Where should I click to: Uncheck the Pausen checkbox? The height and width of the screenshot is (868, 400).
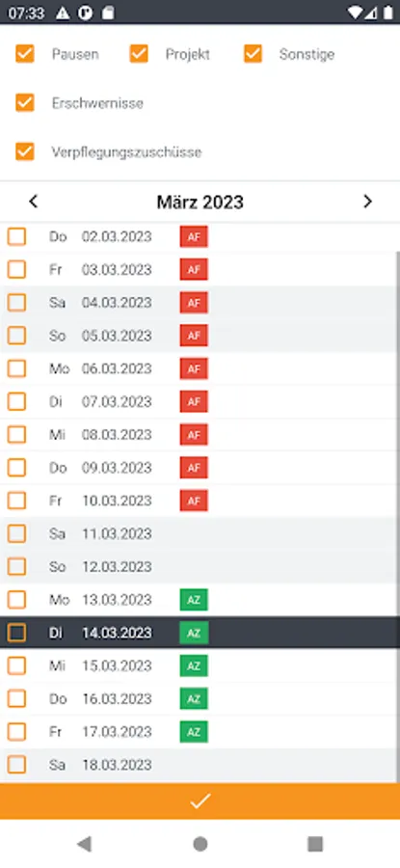(x=25, y=54)
